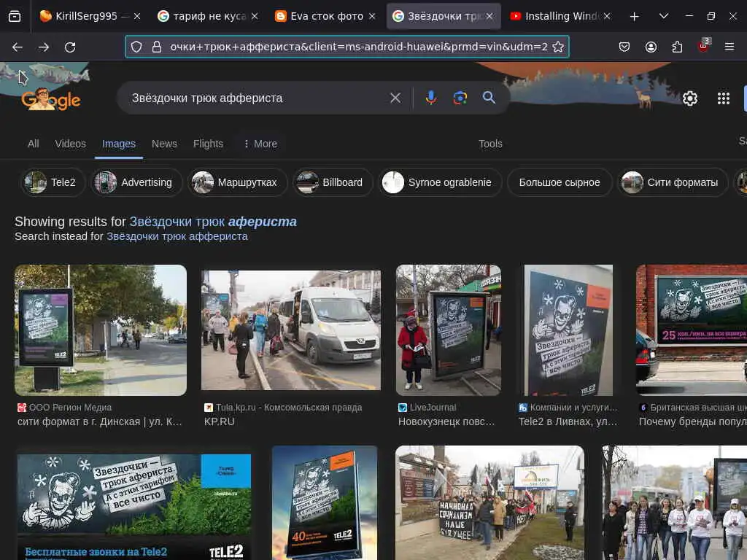Close the Installing Windows YouTube tab
The height and width of the screenshot is (560, 747).
pos(607,16)
